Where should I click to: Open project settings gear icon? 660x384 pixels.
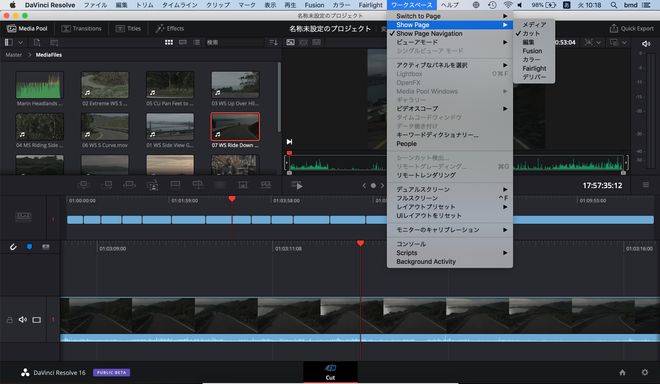[x=645, y=372]
